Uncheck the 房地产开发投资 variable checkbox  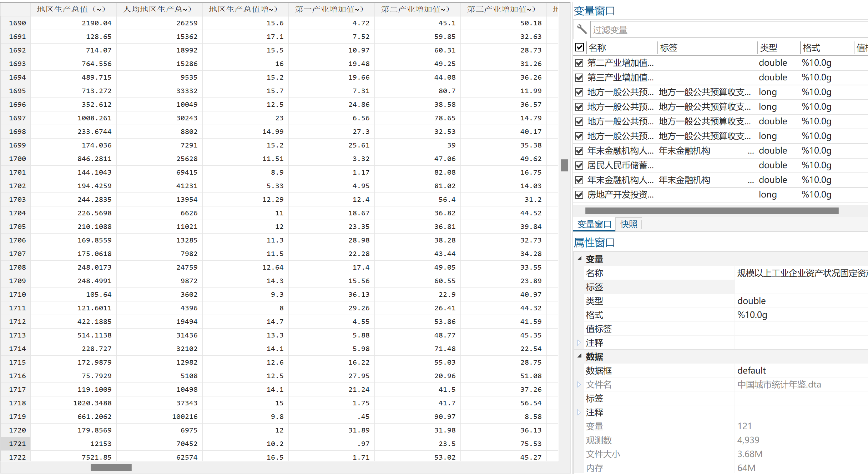click(580, 195)
